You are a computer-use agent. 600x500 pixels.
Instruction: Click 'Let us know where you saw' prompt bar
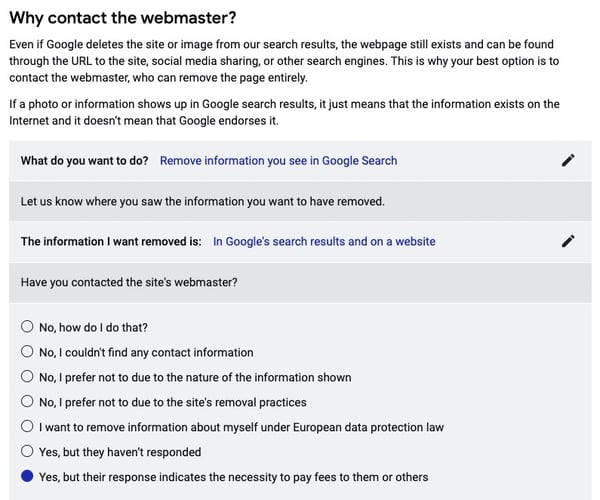coord(202,201)
